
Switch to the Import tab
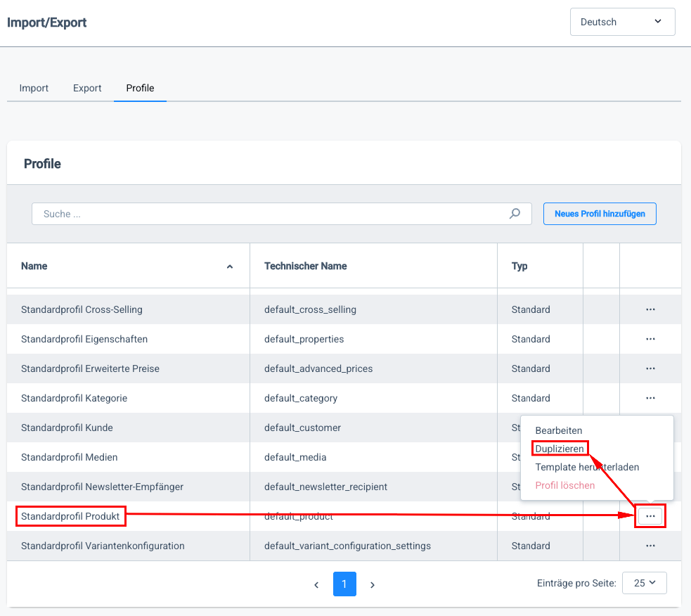click(x=34, y=88)
